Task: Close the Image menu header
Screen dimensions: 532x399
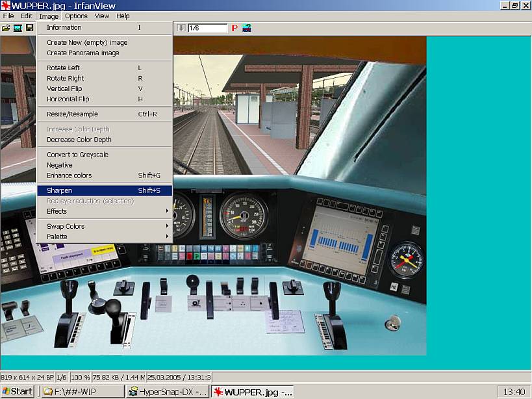Action: (49, 16)
